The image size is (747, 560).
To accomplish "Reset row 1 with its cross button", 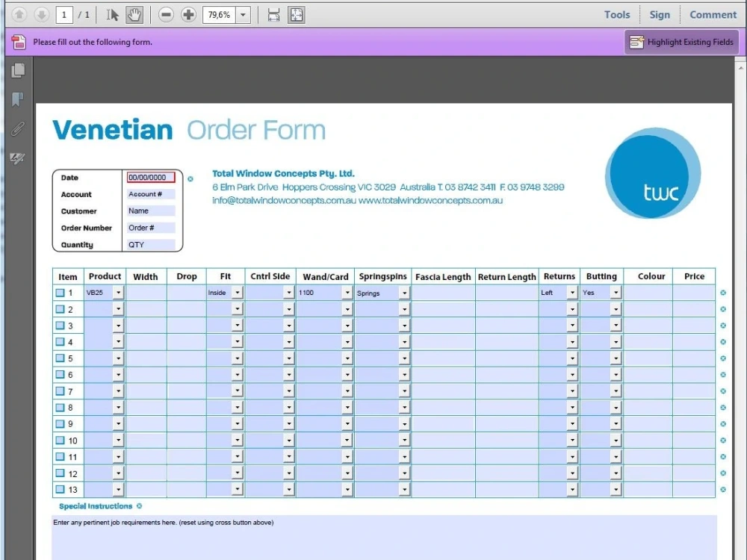I will coord(723,293).
